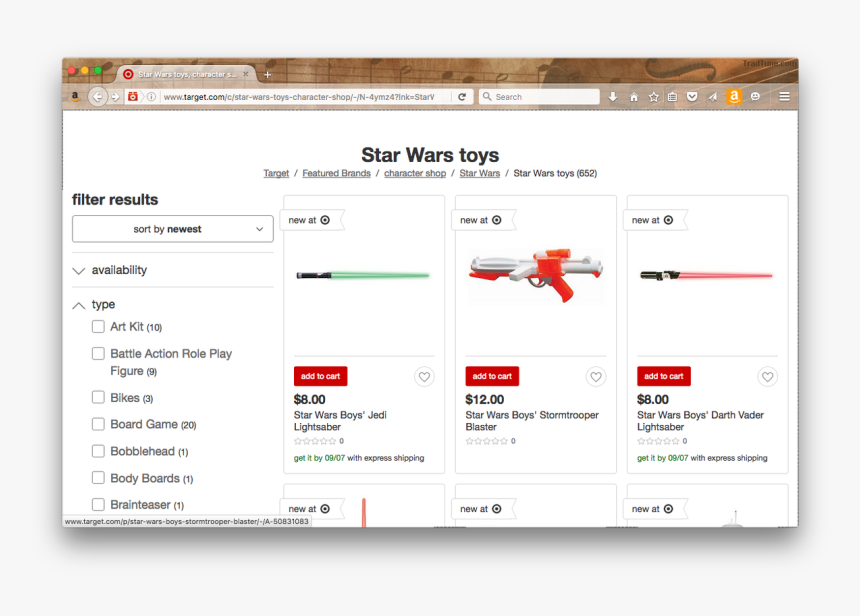Close the Star Wars toys tab

point(246,74)
